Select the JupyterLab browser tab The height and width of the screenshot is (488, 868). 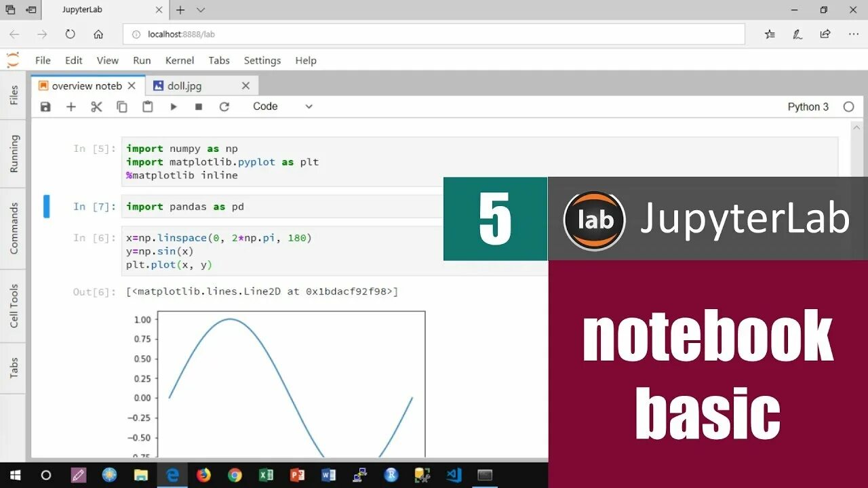pyautogui.click(x=106, y=10)
